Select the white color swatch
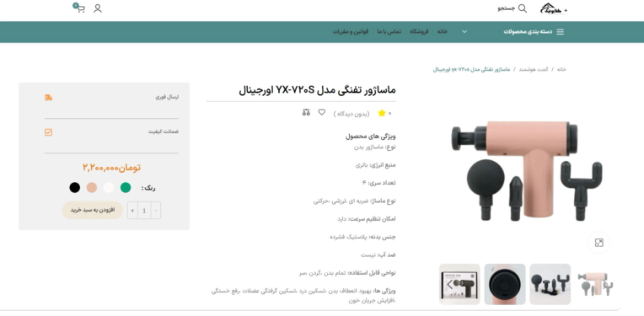644x316 pixels. [109, 188]
